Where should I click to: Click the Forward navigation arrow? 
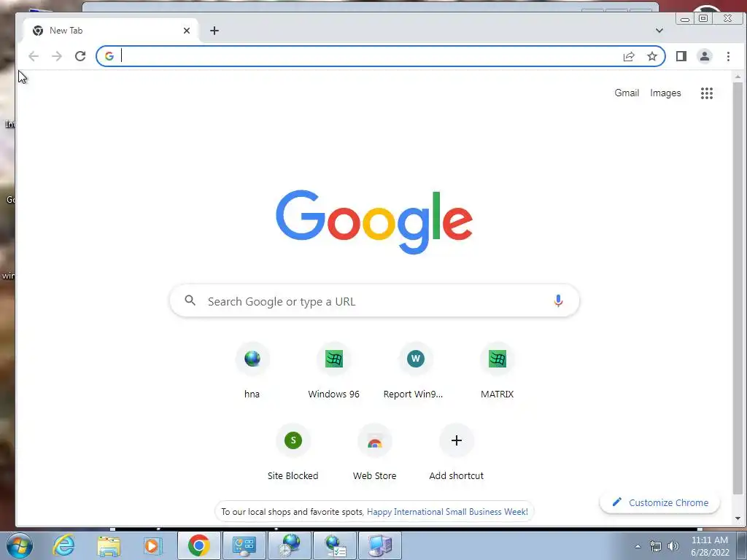pyautogui.click(x=57, y=56)
